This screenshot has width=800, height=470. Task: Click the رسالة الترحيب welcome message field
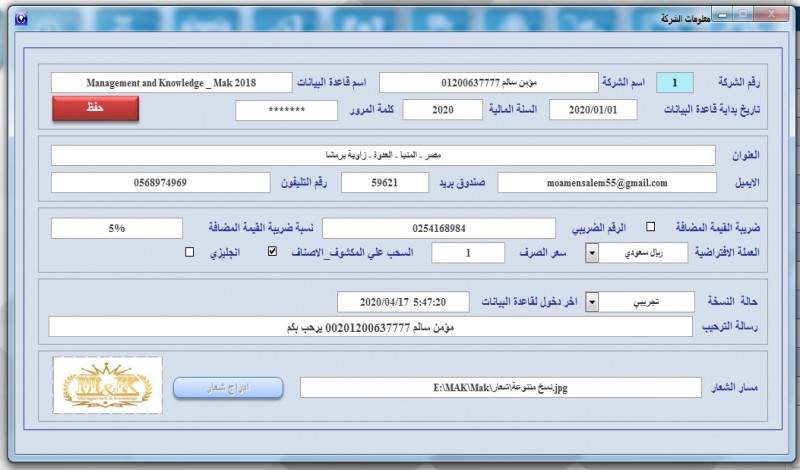click(x=370, y=327)
